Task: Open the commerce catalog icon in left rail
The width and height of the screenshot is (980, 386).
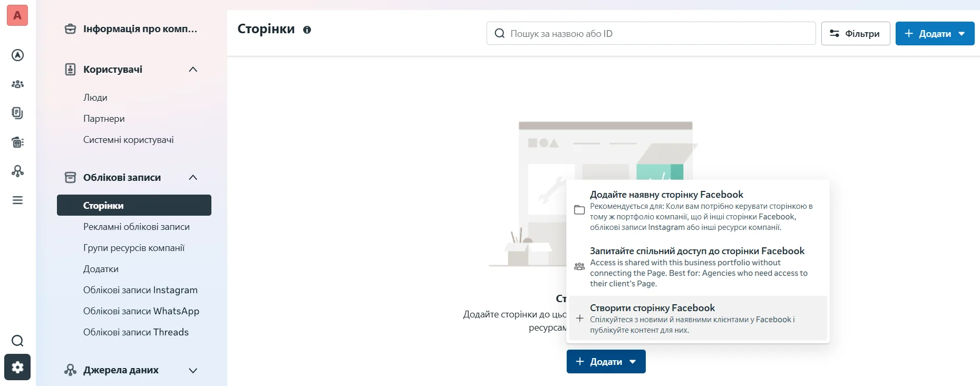Action: coord(17,142)
